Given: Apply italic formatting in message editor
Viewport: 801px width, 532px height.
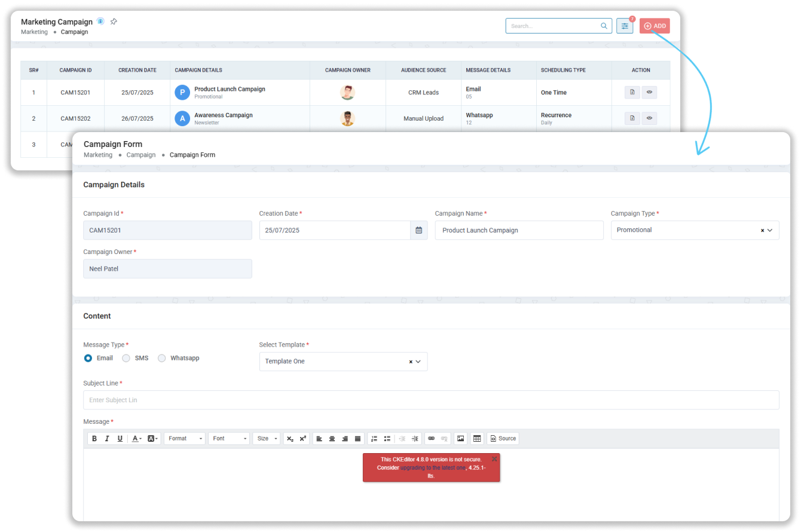Looking at the screenshot, I should pyautogui.click(x=107, y=439).
